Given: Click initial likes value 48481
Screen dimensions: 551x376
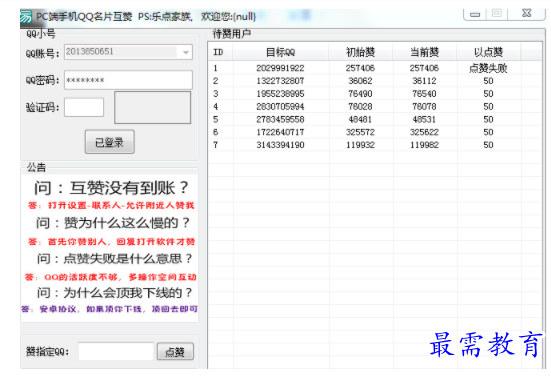Looking at the screenshot, I should [360, 119].
